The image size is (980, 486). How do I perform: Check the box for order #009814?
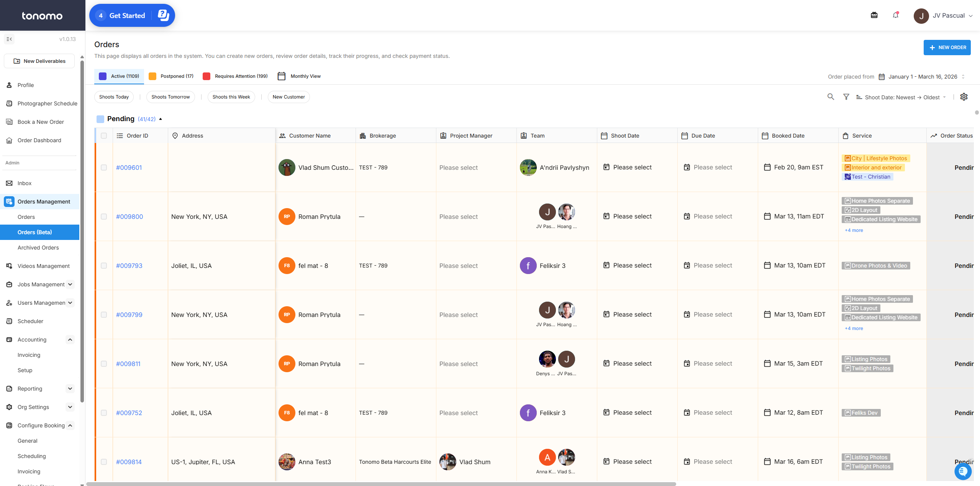coord(104,462)
